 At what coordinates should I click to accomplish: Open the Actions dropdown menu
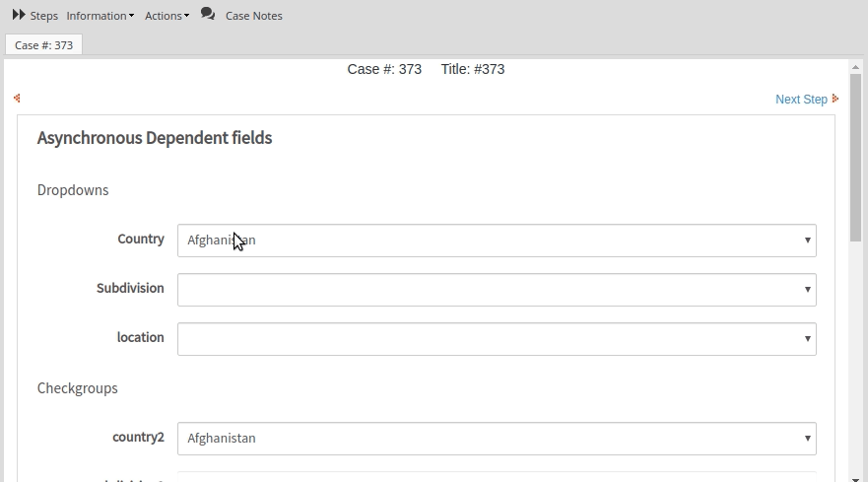tap(167, 16)
